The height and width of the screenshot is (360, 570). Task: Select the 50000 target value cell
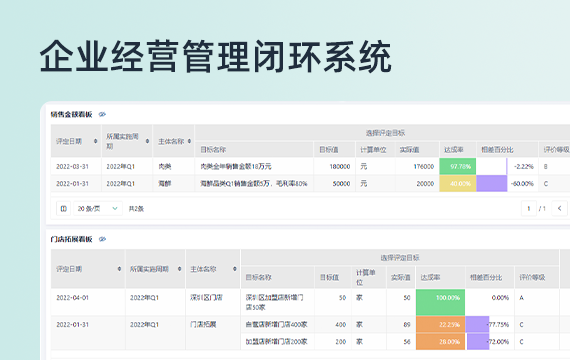(334, 184)
